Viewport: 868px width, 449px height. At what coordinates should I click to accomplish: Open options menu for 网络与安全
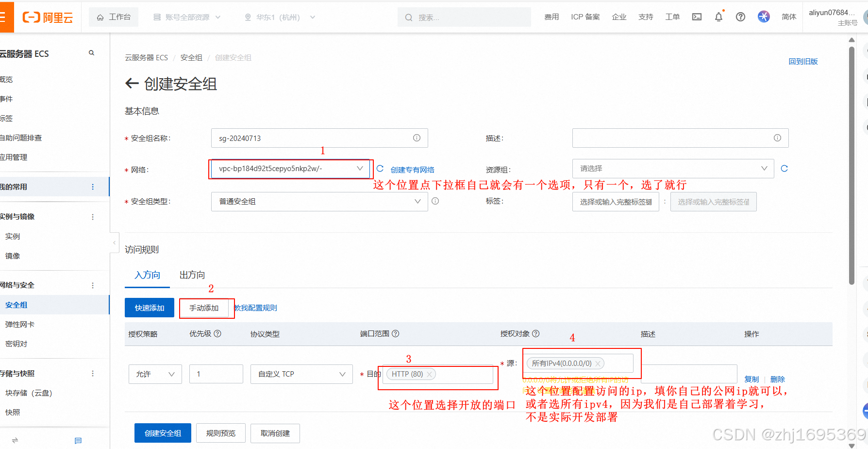pos(93,285)
